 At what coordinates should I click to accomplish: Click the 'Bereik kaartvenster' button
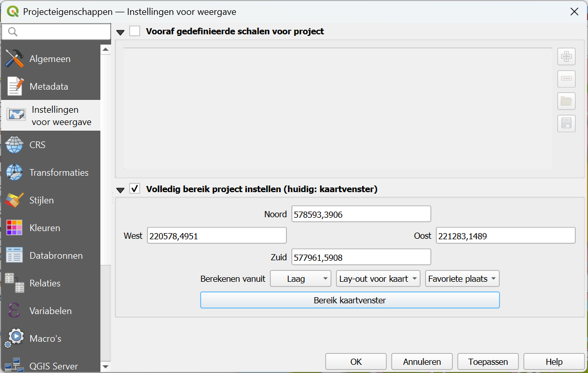pos(349,300)
